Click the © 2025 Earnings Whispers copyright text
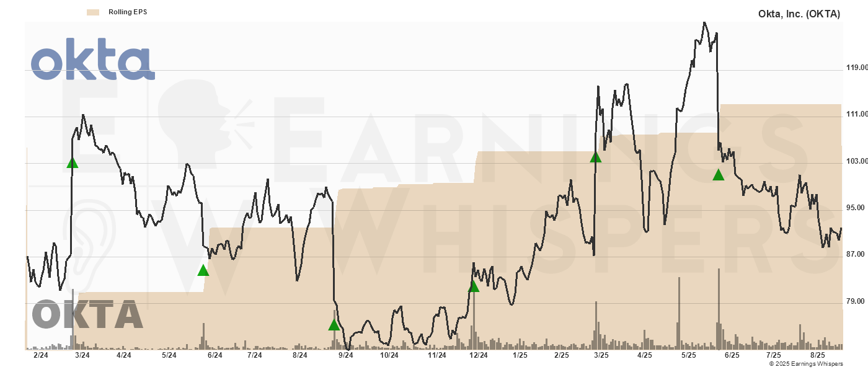The image size is (868, 372). point(806,364)
